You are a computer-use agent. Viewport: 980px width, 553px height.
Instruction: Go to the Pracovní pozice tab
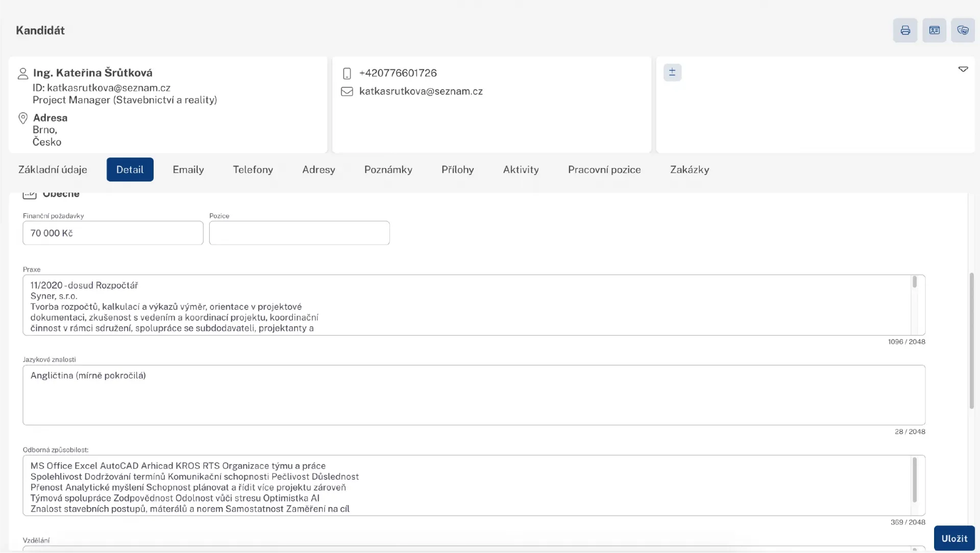click(x=604, y=170)
